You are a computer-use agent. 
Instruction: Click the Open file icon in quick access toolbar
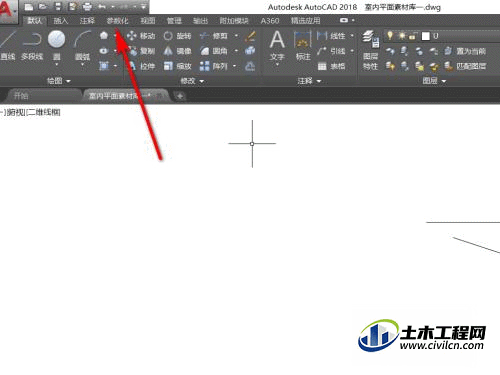(x=43, y=7)
